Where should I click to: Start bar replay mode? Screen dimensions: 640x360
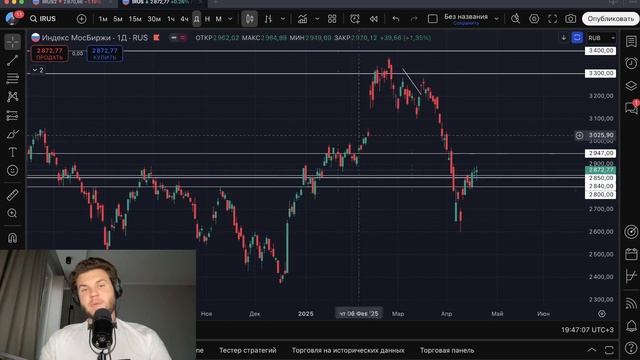coord(373,19)
